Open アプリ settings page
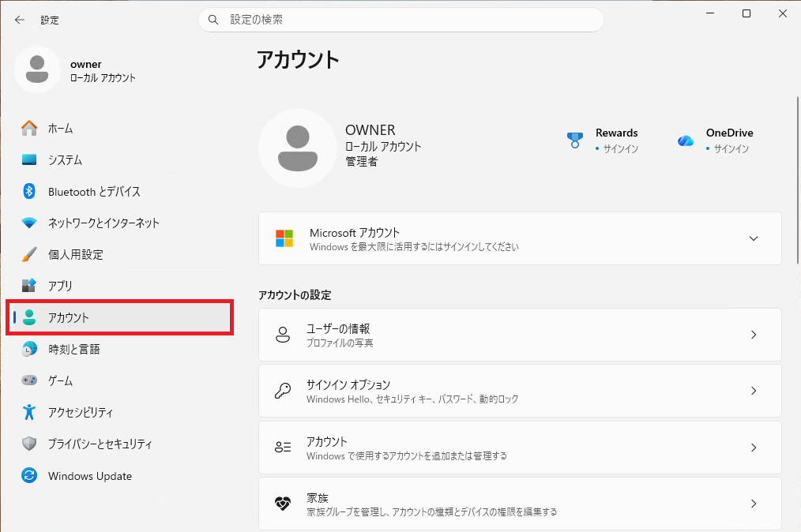801x532 pixels. point(119,286)
